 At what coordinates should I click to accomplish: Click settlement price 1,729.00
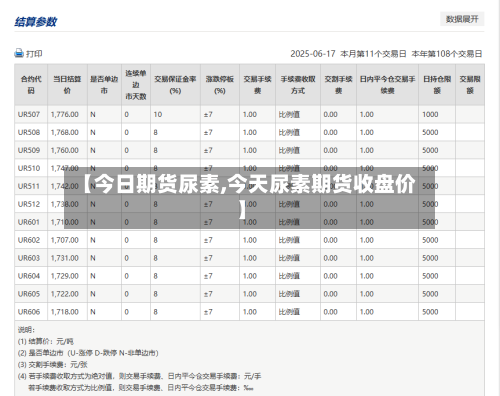pyautogui.click(x=65, y=276)
